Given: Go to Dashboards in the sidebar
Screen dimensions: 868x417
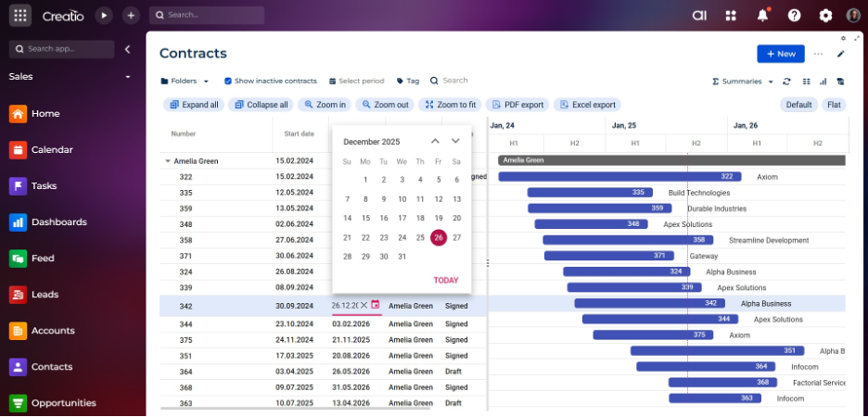Looking at the screenshot, I should [58, 222].
